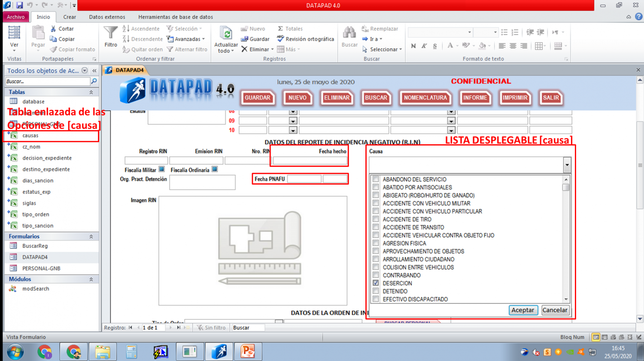Click the Ver view icon
This screenshot has width=644, height=361.
click(x=14, y=33)
